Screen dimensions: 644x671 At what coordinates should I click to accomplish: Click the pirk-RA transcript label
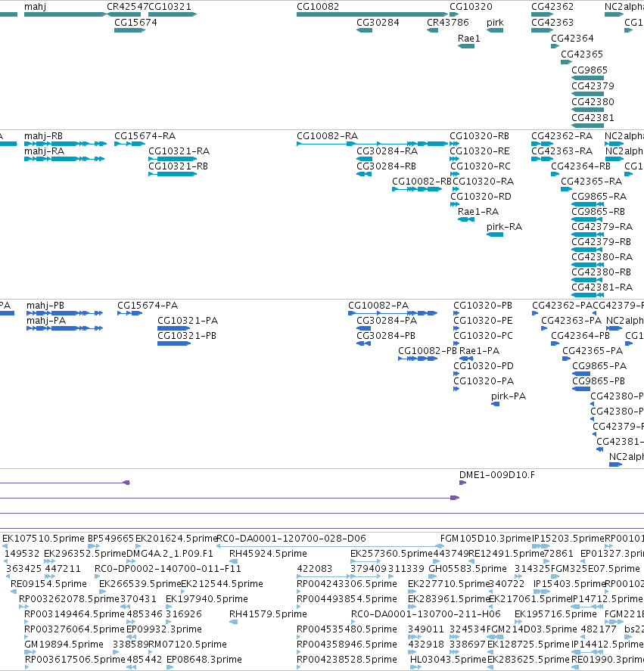504,227
